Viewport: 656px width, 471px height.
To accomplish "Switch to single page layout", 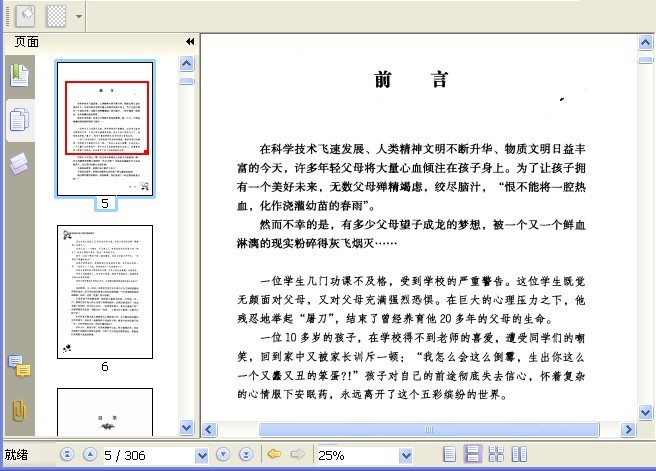I will [x=450, y=454].
